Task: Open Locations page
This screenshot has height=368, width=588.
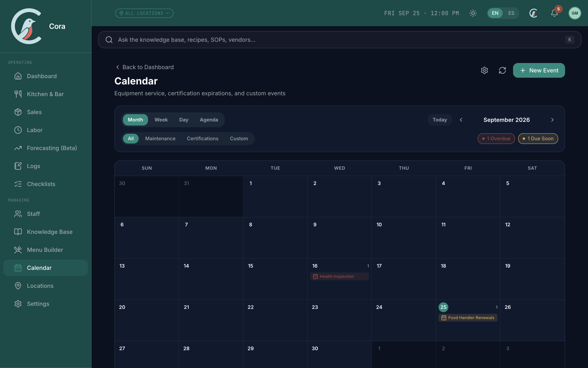Action: [x=46, y=286]
